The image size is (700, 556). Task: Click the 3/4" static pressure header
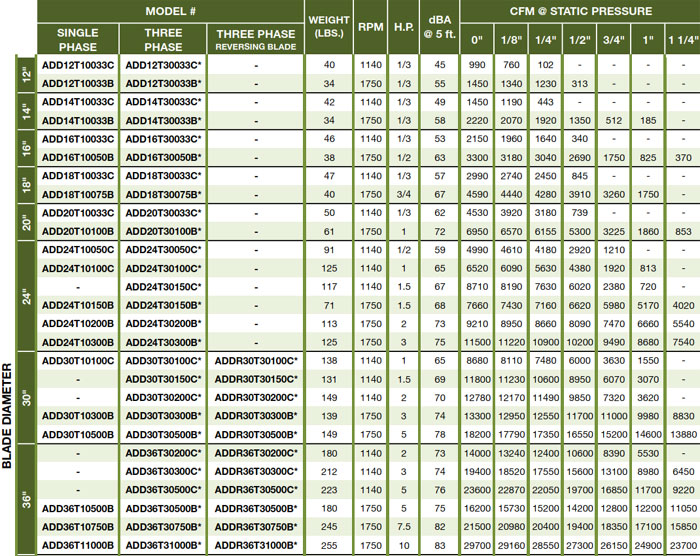(614, 40)
